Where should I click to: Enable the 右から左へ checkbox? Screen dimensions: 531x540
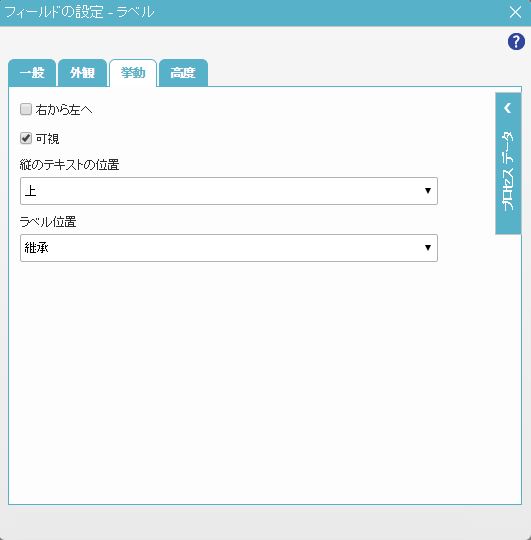26,110
